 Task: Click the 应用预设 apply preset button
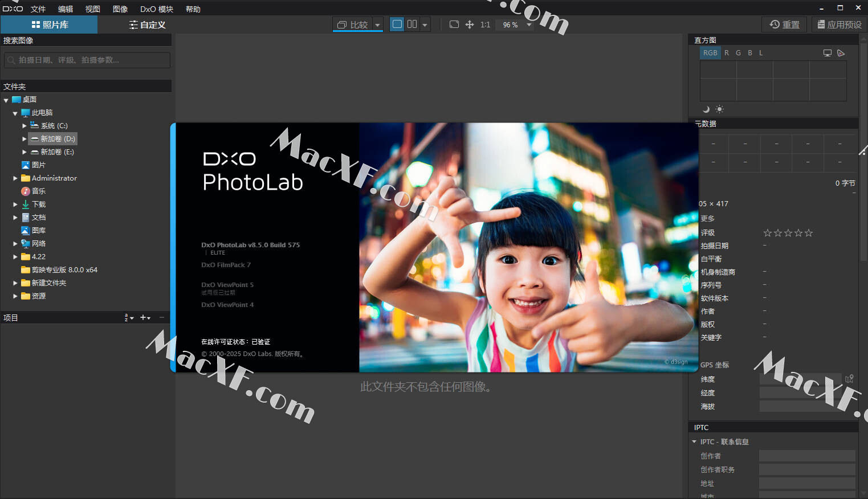(840, 24)
